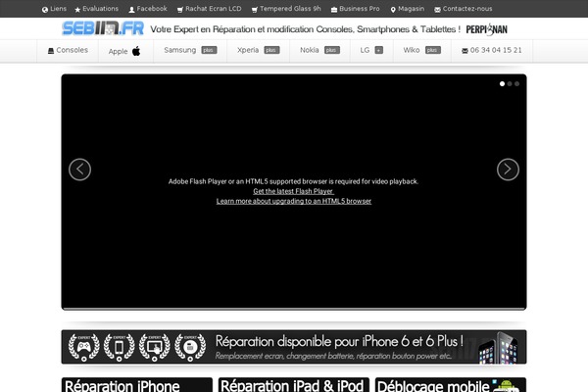Open the iPhone 6 repair banner
Image resolution: width=588 pixels, height=392 pixels.
pos(294,347)
